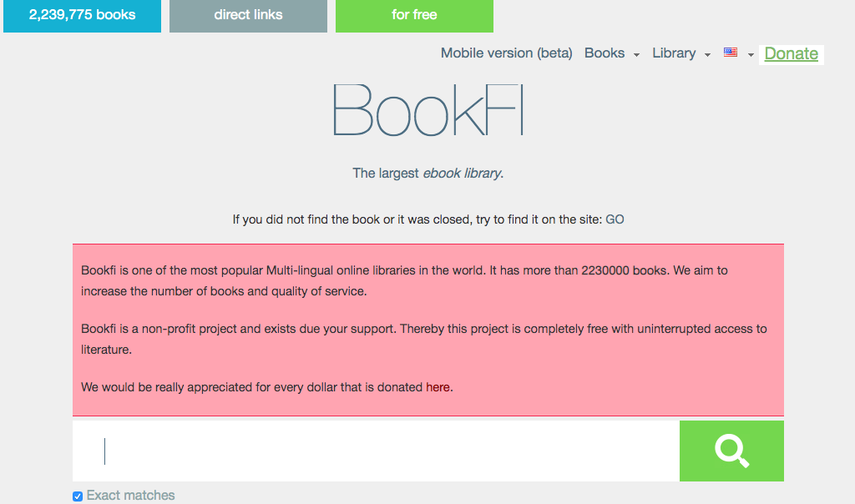Viewport: 855px width, 504px height.
Task: Click the BookFi logo
Action: pyautogui.click(x=427, y=110)
